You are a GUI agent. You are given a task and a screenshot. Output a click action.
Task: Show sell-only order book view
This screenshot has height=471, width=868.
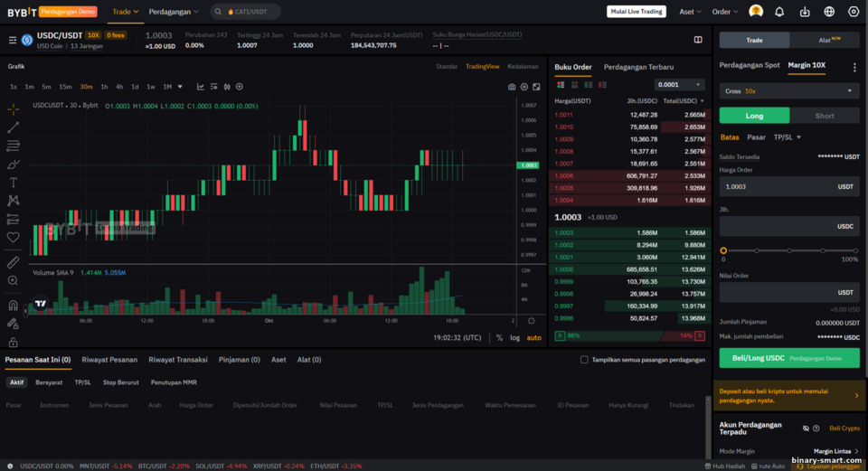(602, 85)
